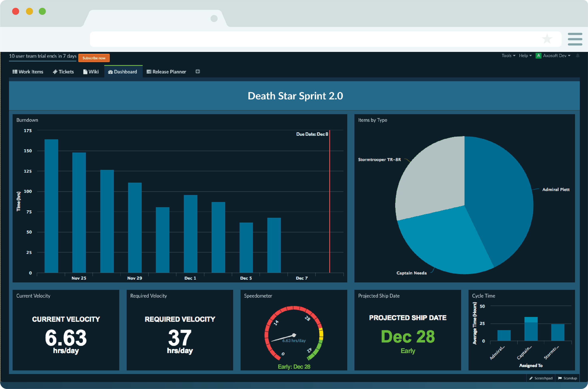Click the Cycle Time widget title
This screenshot has height=389, width=588.
tap(484, 296)
